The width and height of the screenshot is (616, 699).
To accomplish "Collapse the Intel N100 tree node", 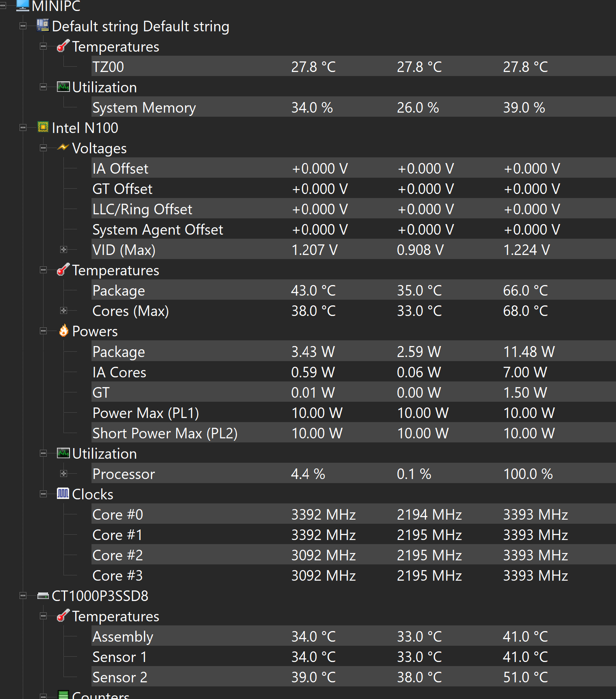I will pos(23,128).
